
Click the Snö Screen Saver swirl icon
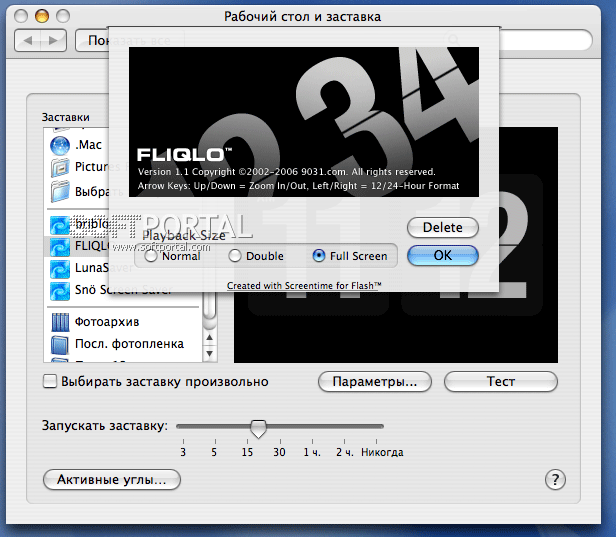point(60,291)
